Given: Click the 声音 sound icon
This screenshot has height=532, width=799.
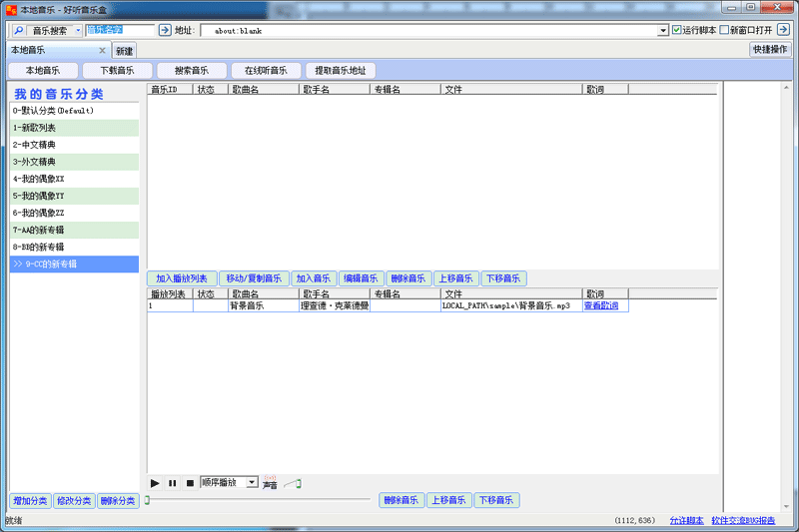Looking at the screenshot, I should pyautogui.click(x=270, y=483).
